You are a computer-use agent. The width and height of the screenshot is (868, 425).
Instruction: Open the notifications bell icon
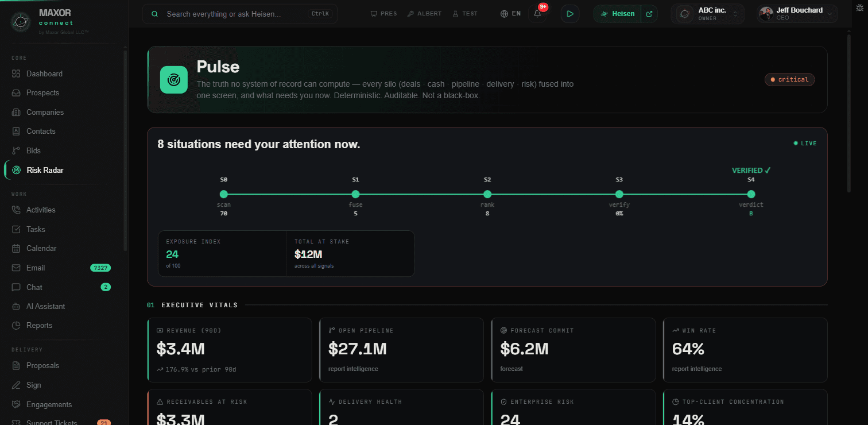537,14
